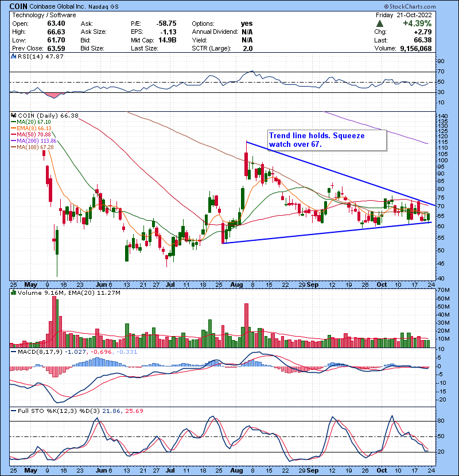
Task: Click the Yield N/A value
Action: pyautogui.click(x=247, y=40)
